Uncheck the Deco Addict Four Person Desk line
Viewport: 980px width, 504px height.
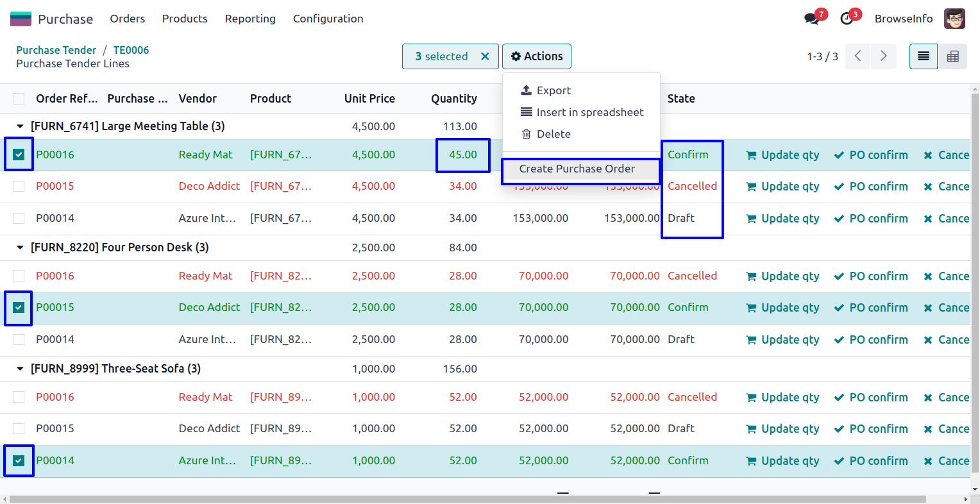click(x=19, y=307)
